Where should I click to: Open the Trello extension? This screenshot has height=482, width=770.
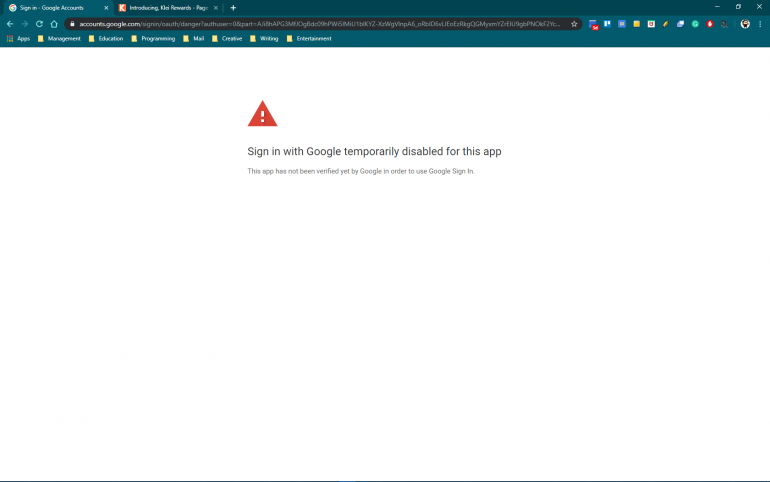click(x=607, y=24)
